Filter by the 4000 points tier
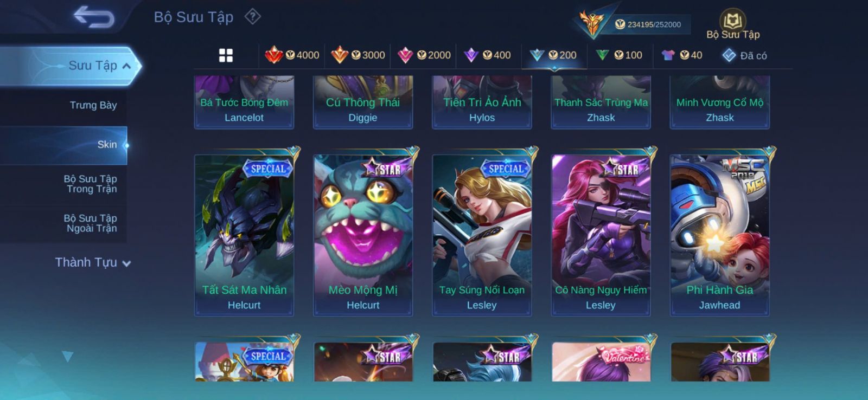The image size is (868, 400). click(x=292, y=55)
